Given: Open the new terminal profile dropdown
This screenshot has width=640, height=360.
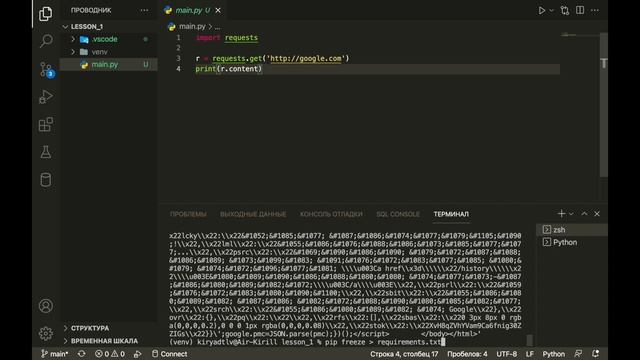Looking at the screenshot, I should coord(571,214).
